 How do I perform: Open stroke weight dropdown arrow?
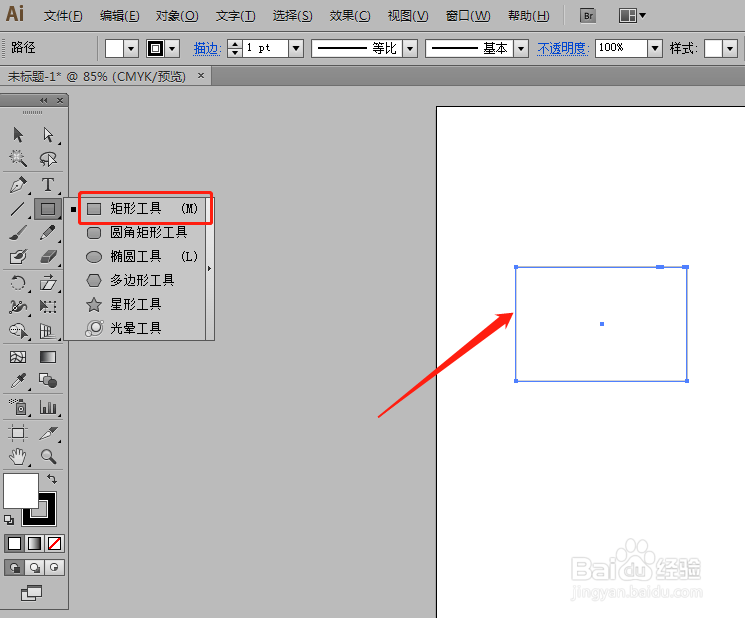[296, 48]
